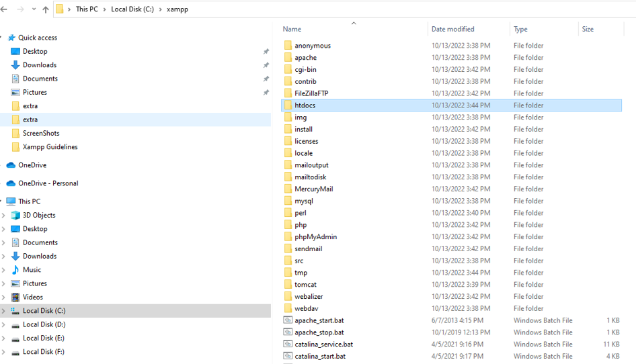The image size is (636, 364).
Task: Click the This PC computer icon
Action: 11,201
